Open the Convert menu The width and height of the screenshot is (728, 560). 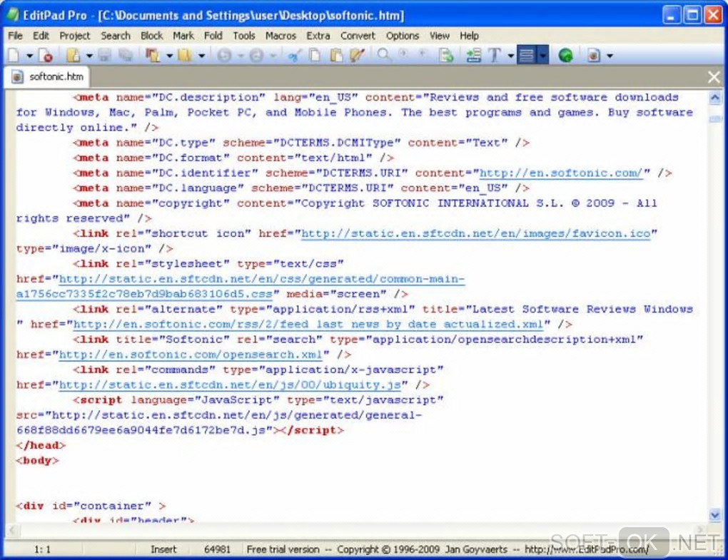[358, 36]
